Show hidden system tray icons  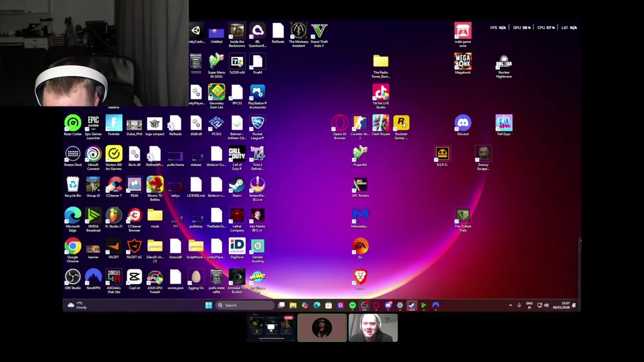510,305
